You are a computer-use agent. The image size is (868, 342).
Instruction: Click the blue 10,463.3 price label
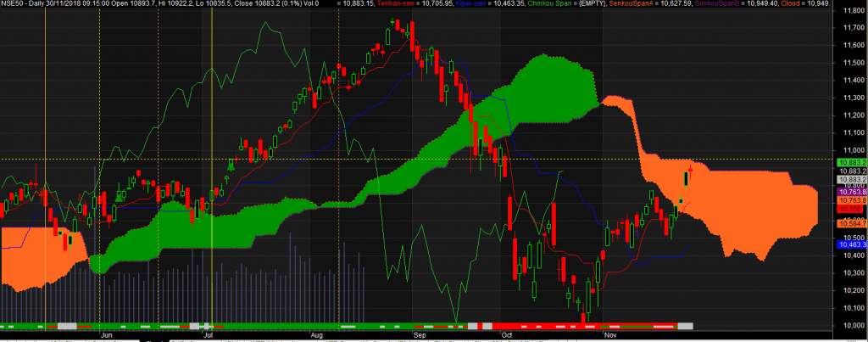point(850,244)
